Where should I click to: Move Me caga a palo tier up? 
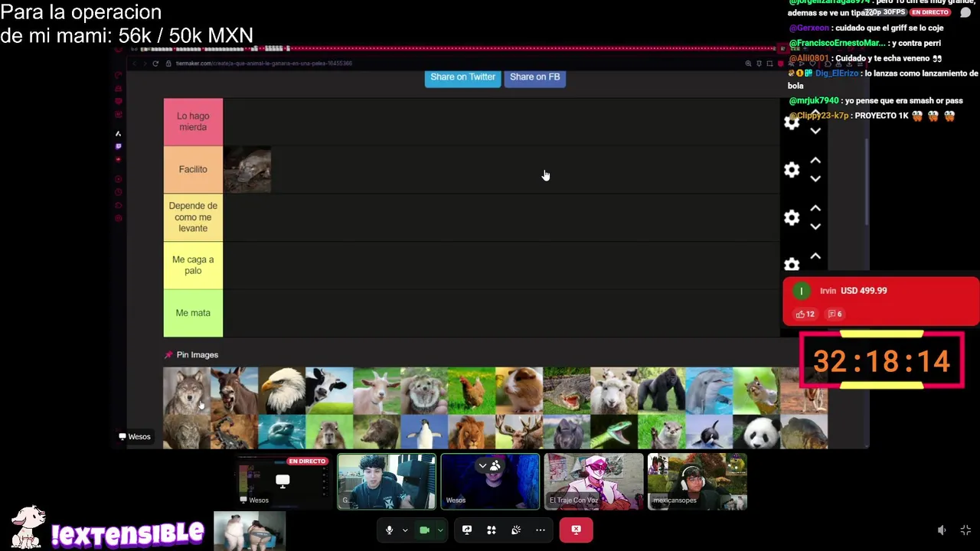tap(815, 256)
